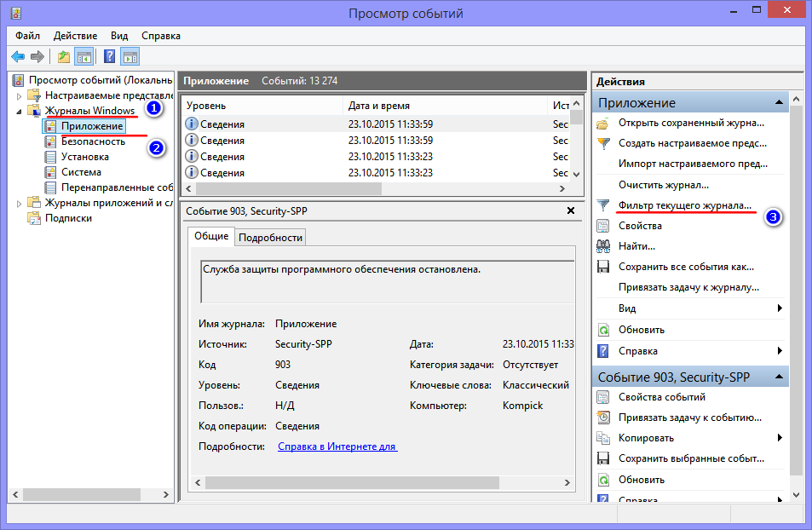Click the Security-SPP source value in details
The height and width of the screenshot is (530, 812).
pyautogui.click(x=303, y=344)
